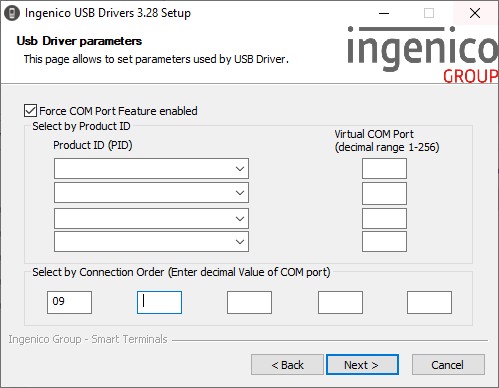Click the second Virtual COM Port field
Image resolution: width=499 pixels, height=388 pixels.
384,193
